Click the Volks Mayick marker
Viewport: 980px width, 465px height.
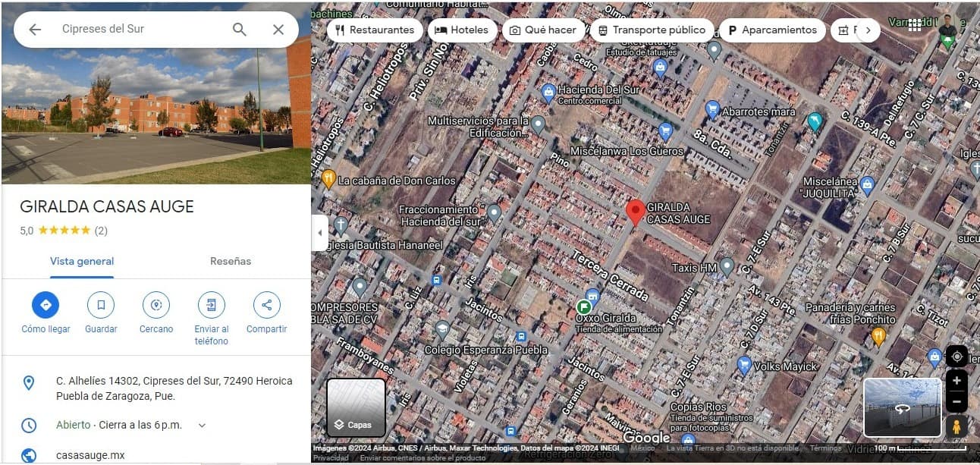[744, 366]
